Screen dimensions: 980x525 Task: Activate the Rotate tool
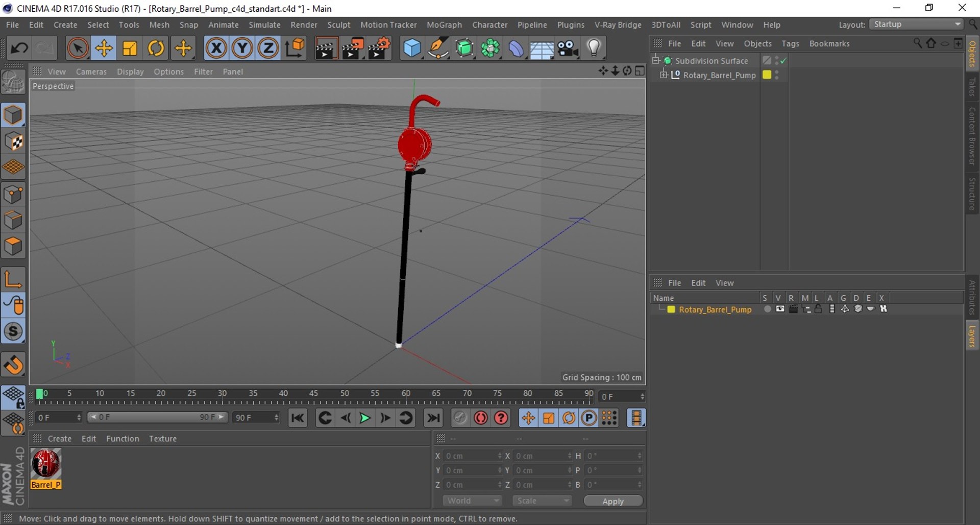coord(156,49)
